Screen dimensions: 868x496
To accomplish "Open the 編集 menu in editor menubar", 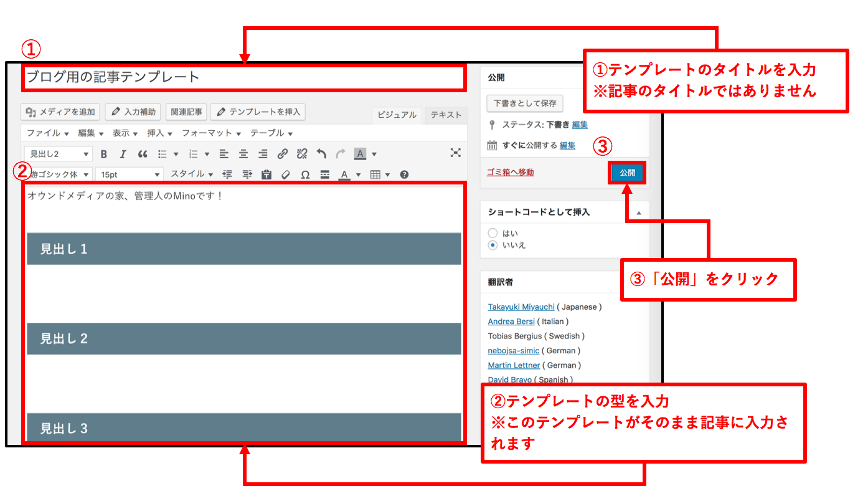I will (90, 133).
